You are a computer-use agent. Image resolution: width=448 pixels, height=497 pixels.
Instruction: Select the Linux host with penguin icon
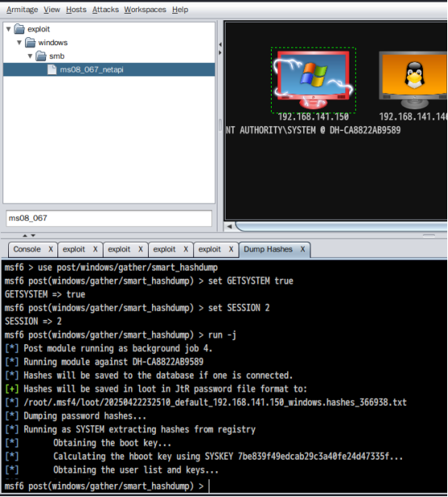[413, 80]
